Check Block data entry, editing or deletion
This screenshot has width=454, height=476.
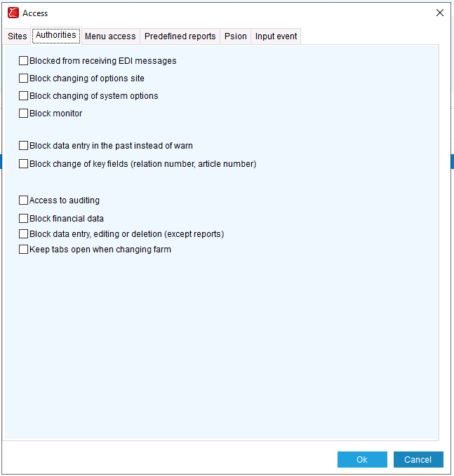point(23,234)
